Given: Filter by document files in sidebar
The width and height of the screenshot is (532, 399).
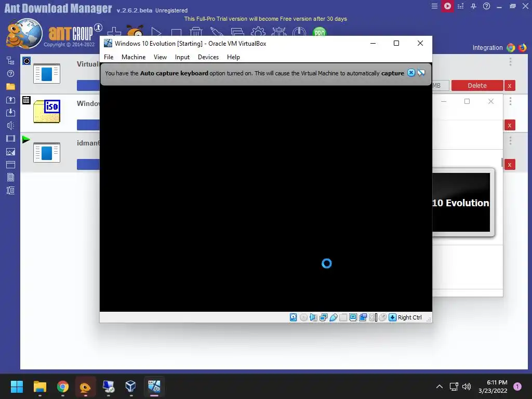Looking at the screenshot, I should tap(10, 178).
